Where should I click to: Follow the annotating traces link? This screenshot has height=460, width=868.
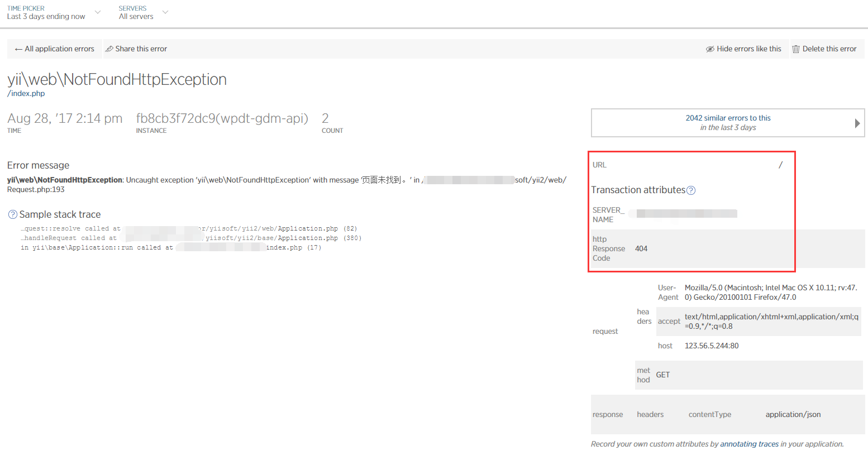coord(750,444)
